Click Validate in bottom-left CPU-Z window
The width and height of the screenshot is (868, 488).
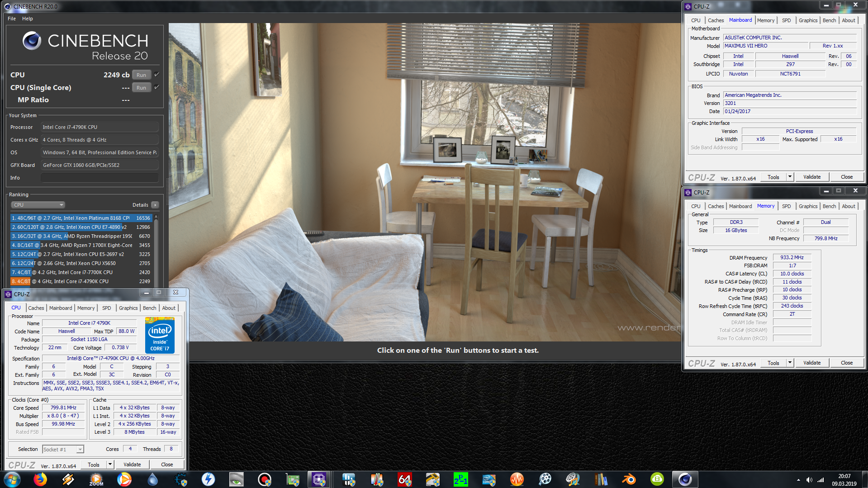132,464
